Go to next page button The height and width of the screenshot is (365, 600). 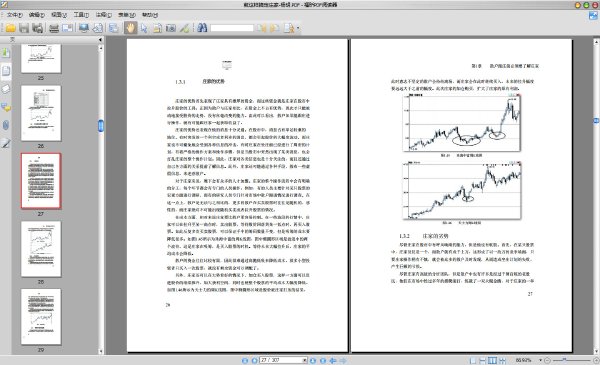[313, 360]
